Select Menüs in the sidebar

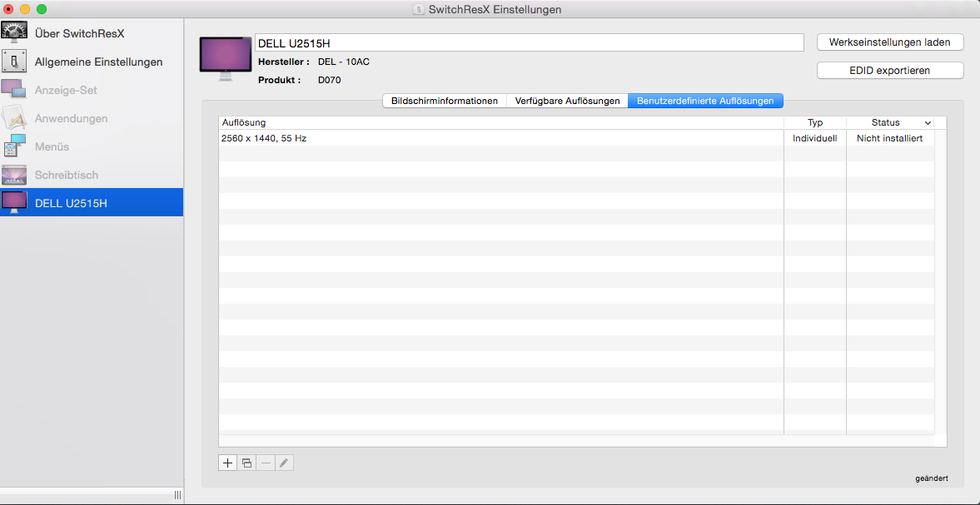tap(92, 146)
